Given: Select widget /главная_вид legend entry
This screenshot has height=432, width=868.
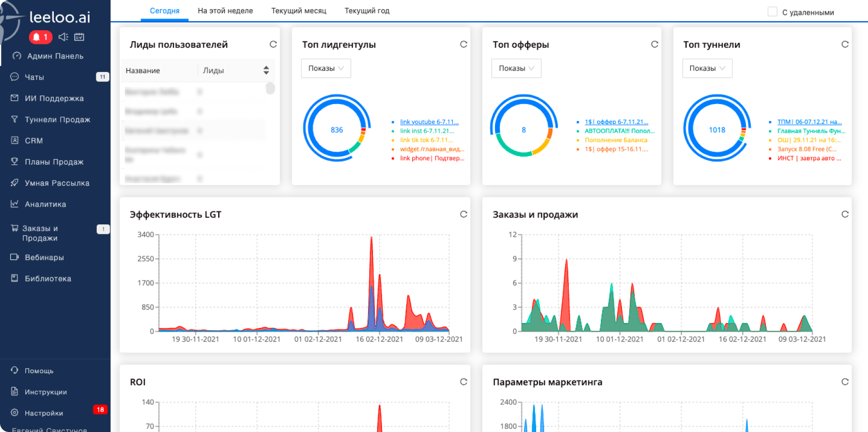Looking at the screenshot, I should tap(432, 149).
